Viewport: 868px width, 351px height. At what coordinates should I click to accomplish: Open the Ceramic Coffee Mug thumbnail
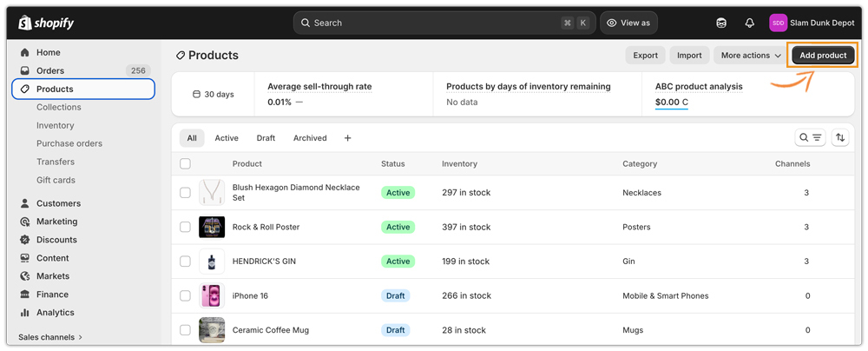[x=212, y=330]
